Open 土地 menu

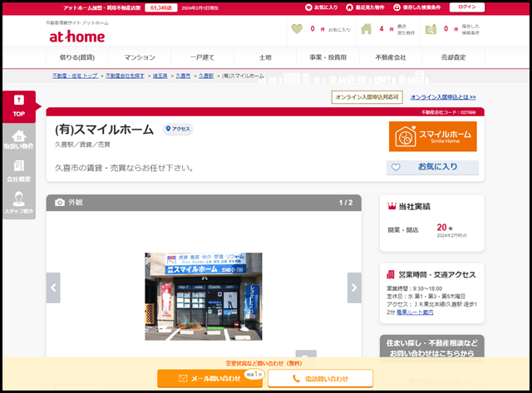click(x=265, y=57)
